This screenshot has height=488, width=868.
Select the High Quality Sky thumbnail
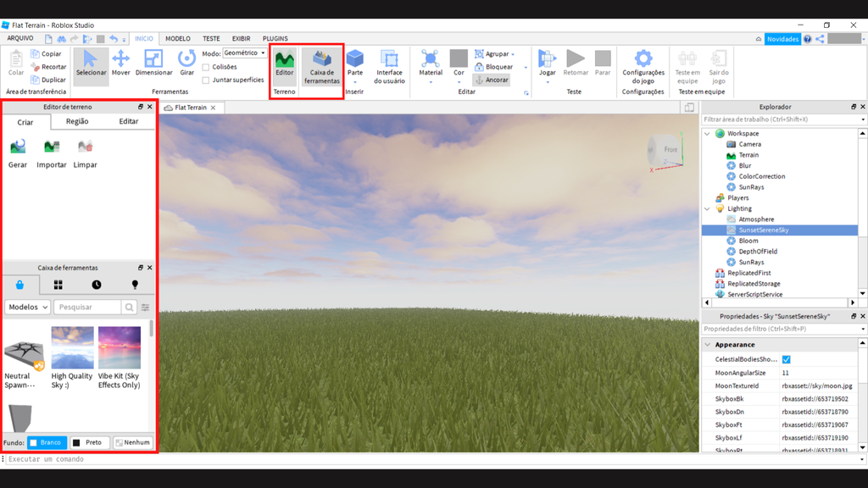point(72,347)
